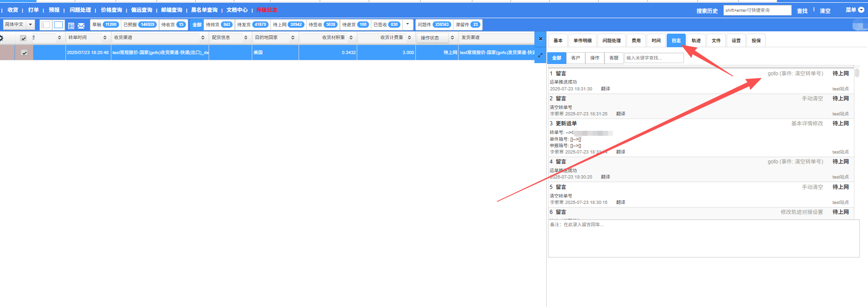Open the 价格查询 menu
The height and width of the screenshot is (307, 868).
tap(111, 10)
